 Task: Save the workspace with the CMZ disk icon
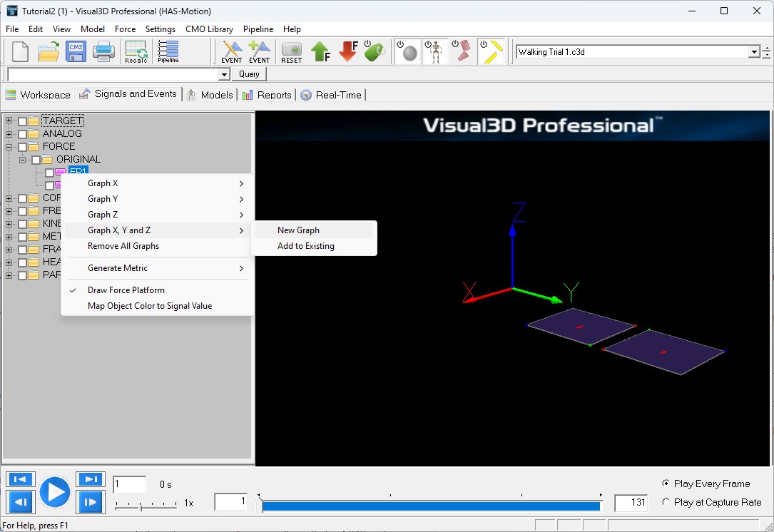tap(76, 52)
